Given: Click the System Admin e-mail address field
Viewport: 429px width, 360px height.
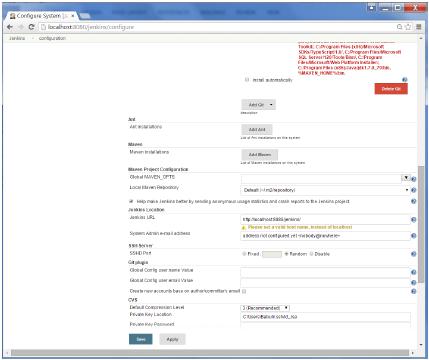Looking at the screenshot, I should click(325, 236).
